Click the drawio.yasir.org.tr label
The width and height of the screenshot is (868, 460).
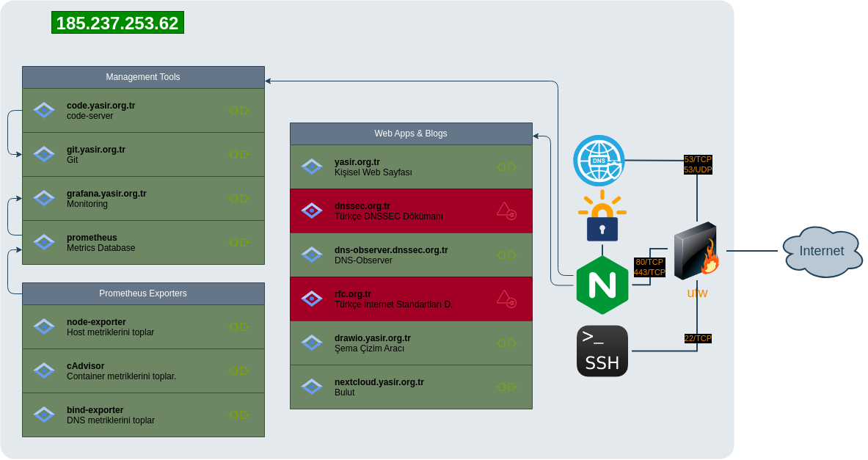point(373,338)
